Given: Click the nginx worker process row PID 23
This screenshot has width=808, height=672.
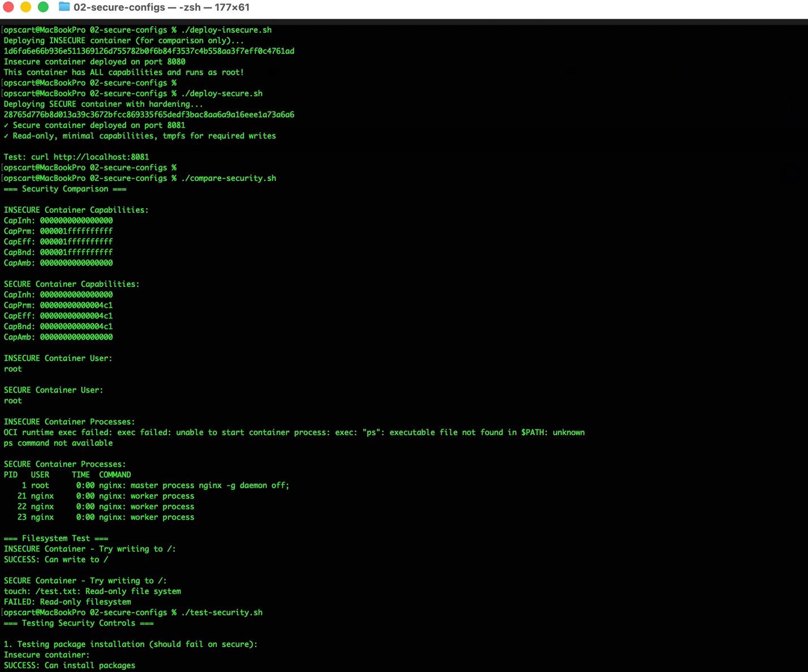Looking at the screenshot, I should (105, 518).
